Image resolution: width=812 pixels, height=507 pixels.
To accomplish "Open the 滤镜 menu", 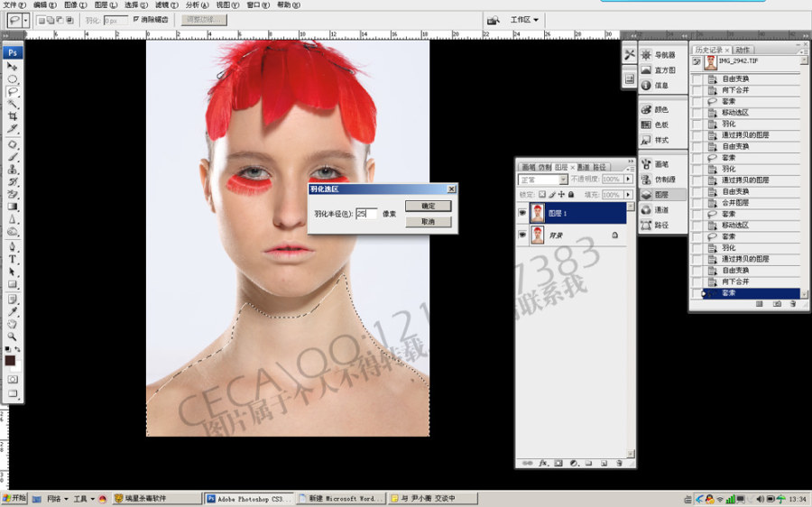I will pyautogui.click(x=167, y=5).
